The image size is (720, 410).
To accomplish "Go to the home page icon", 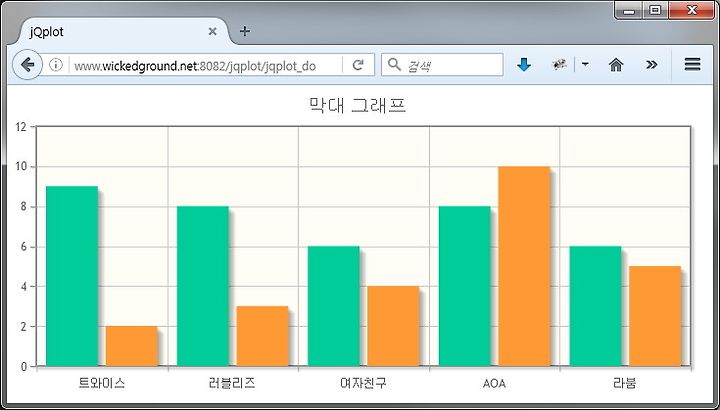I will tap(616, 65).
